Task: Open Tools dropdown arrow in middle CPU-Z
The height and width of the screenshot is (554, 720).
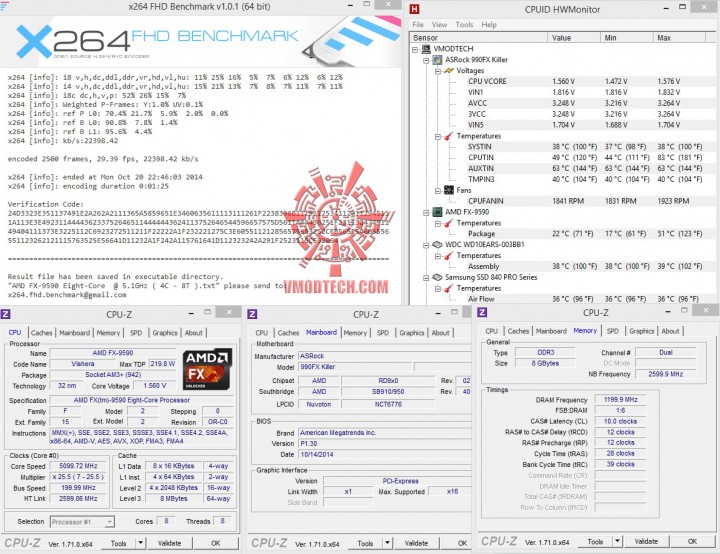Action: pyautogui.click(x=388, y=543)
